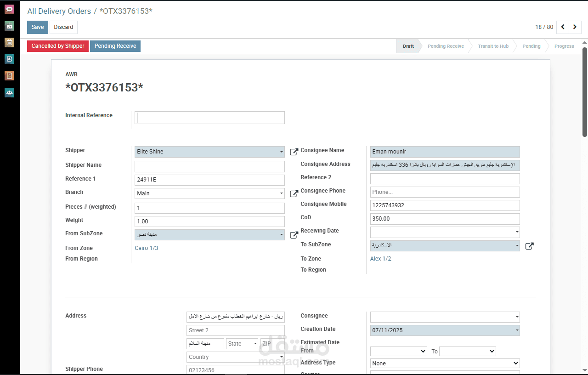Open external link for Shipper Elite Shine

coord(294,152)
